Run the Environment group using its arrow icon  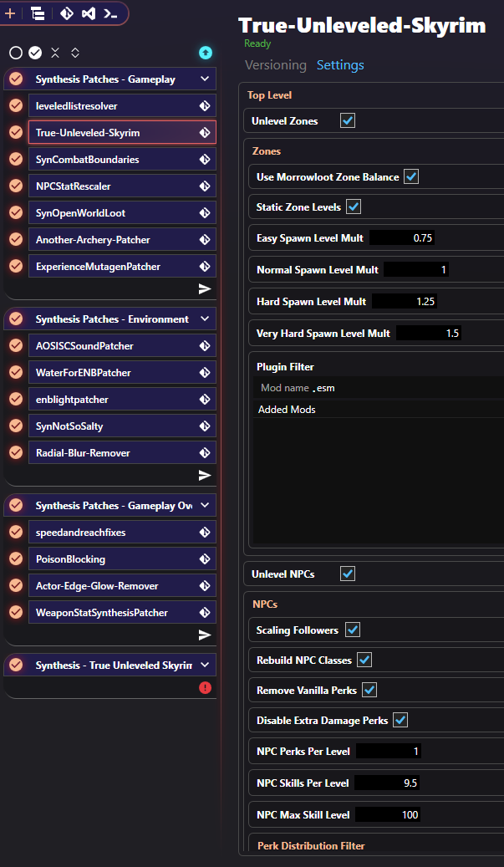point(205,475)
